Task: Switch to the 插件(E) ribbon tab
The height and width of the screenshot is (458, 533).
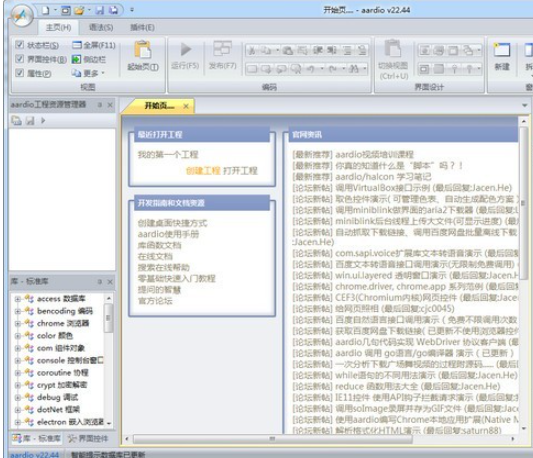Action: click(x=142, y=28)
